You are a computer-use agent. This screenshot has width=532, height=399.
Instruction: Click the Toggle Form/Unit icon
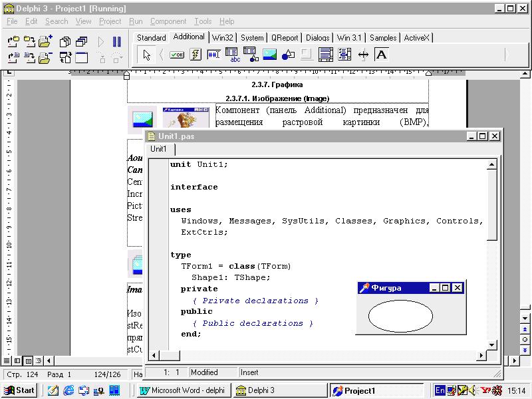coord(65,58)
